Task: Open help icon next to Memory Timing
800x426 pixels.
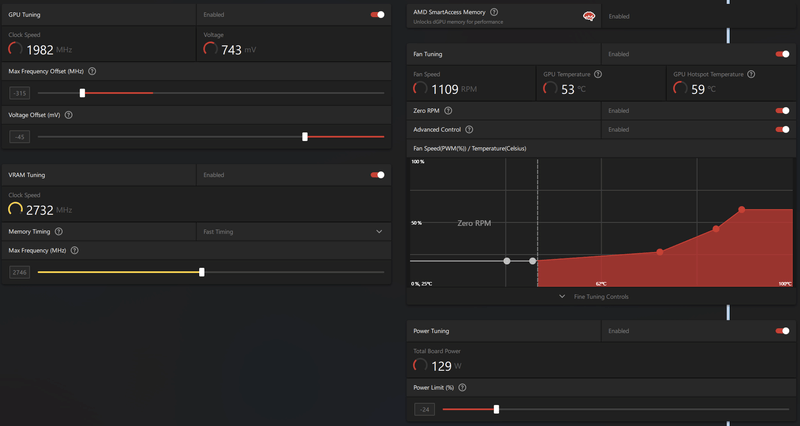Action: 59,232
